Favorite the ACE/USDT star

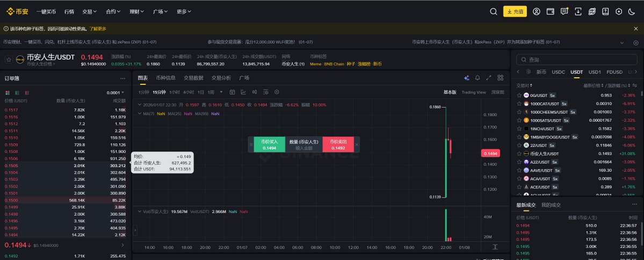pyautogui.click(x=519, y=187)
